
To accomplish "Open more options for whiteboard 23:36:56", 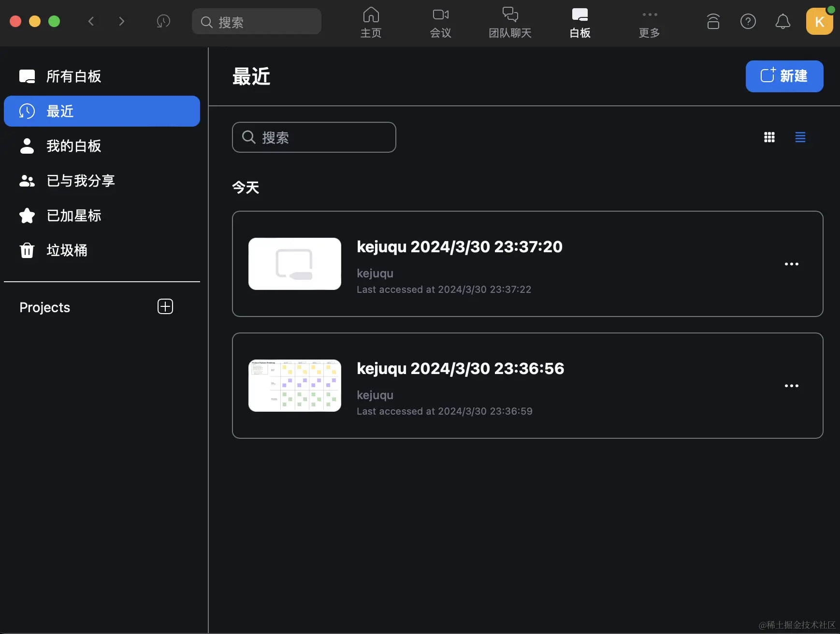I will point(792,386).
